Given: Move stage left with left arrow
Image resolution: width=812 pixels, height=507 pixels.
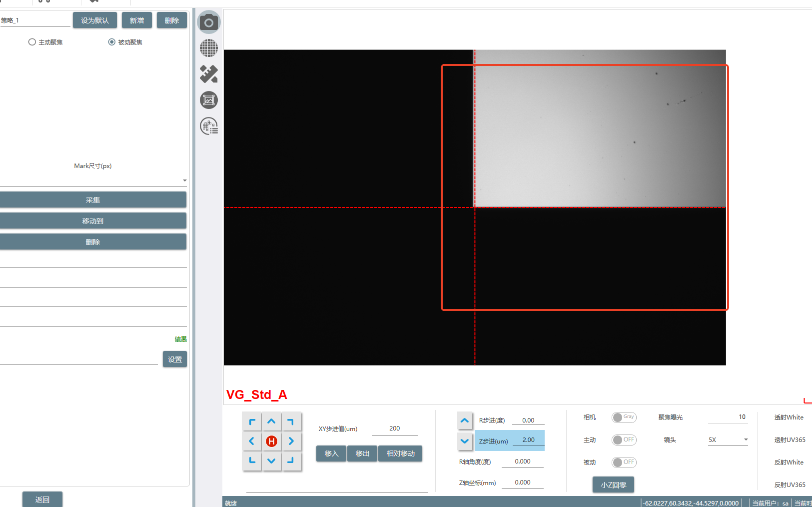Looking at the screenshot, I should [x=252, y=441].
